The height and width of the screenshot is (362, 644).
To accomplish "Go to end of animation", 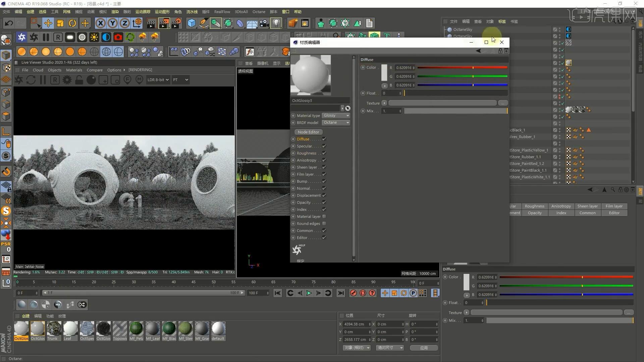I will [x=341, y=293].
